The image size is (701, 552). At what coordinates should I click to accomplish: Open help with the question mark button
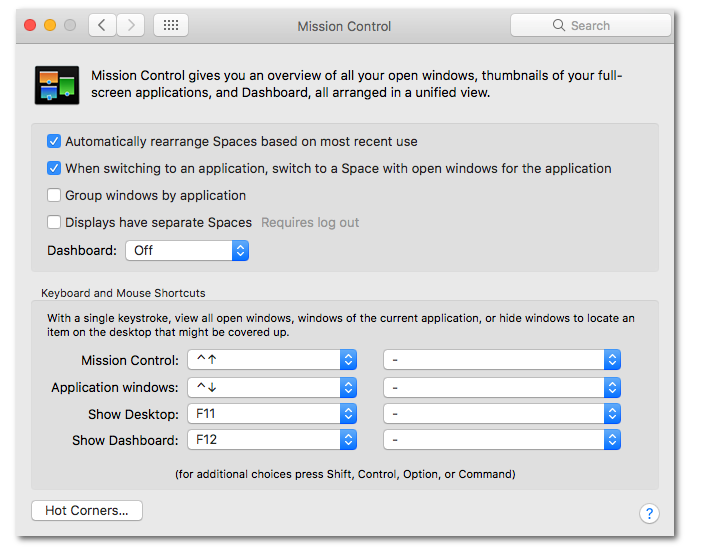(649, 513)
